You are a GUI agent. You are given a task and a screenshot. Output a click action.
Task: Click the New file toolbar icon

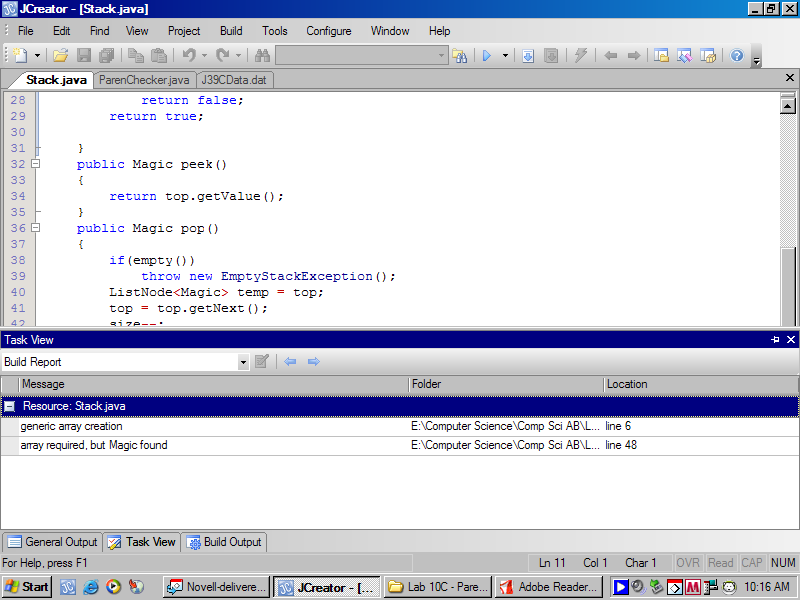[x=20, y=55]
